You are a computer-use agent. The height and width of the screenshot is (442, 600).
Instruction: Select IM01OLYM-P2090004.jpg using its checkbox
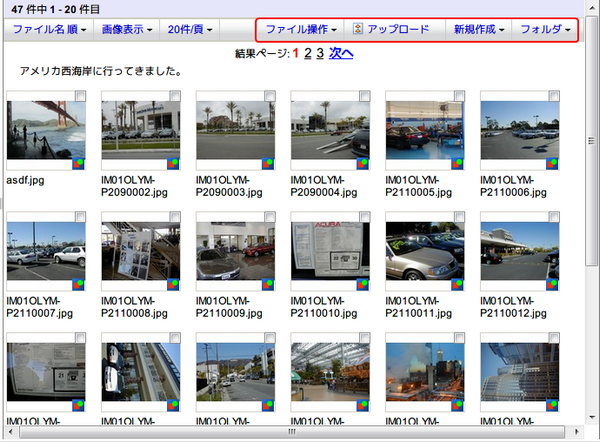point(365,96)
